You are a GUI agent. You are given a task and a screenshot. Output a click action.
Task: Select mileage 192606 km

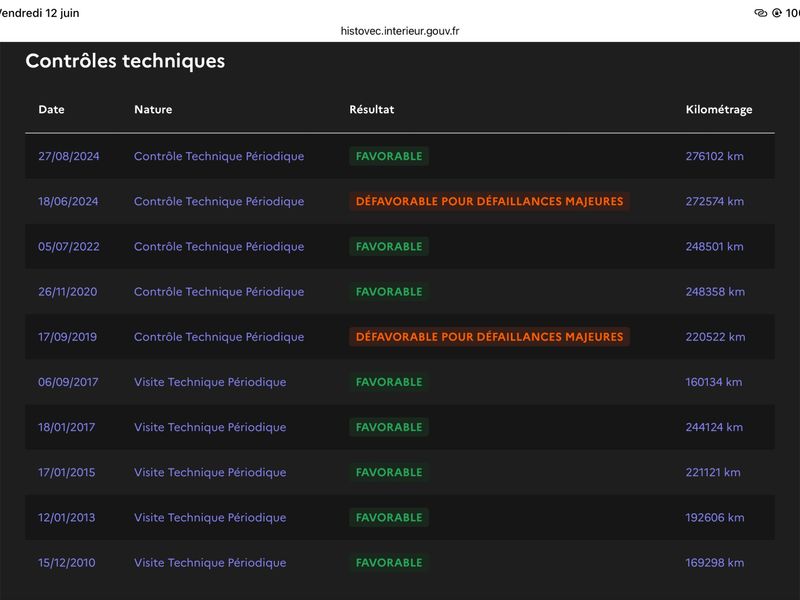(715, 517)
